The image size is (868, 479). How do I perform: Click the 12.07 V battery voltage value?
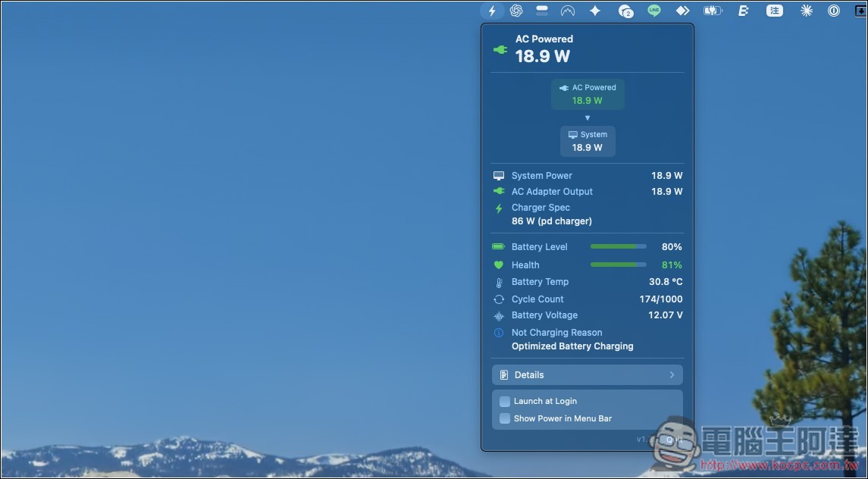pos(666,315)
